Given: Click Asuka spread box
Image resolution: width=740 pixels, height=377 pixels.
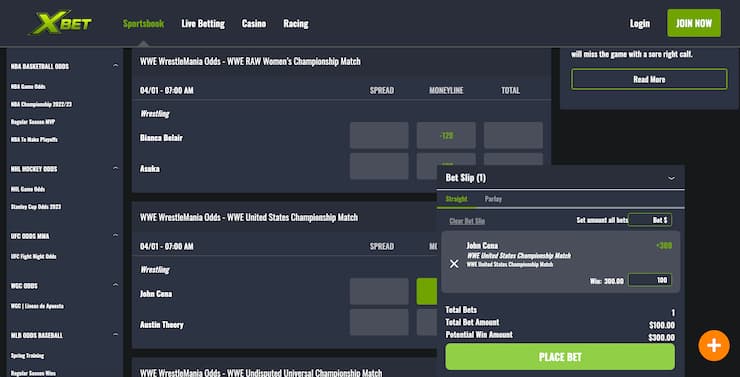Looking at the screenshot, I should coord(379,166).
